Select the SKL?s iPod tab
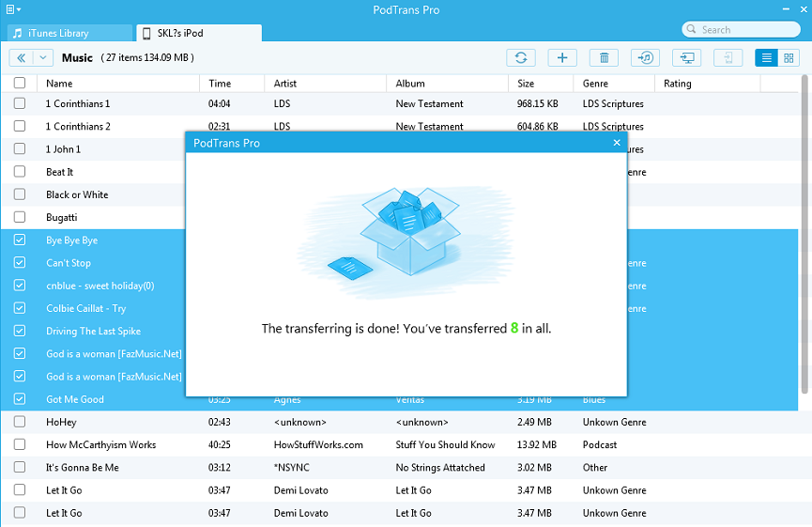 (199, 33)
